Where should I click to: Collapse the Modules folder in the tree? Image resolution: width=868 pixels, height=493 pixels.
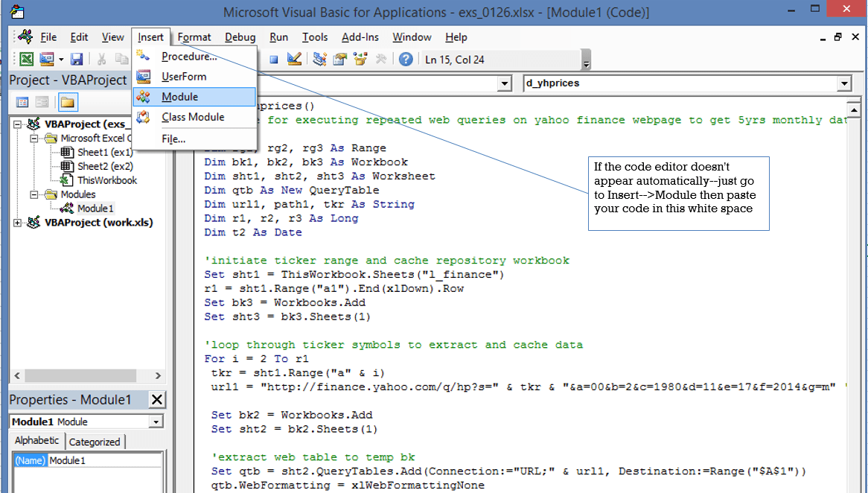tap(33, 194)
